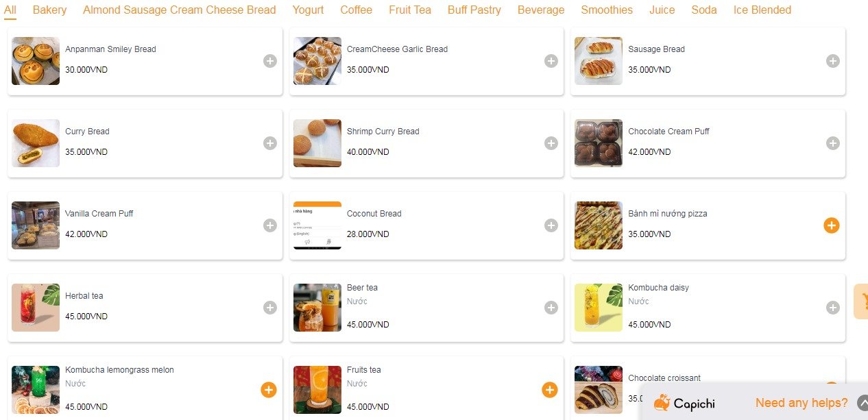Viewport: 868px width, 420px height.
Task: Add CreamCheese Garlic Bread using plus icon
Action: click(551, 61)
